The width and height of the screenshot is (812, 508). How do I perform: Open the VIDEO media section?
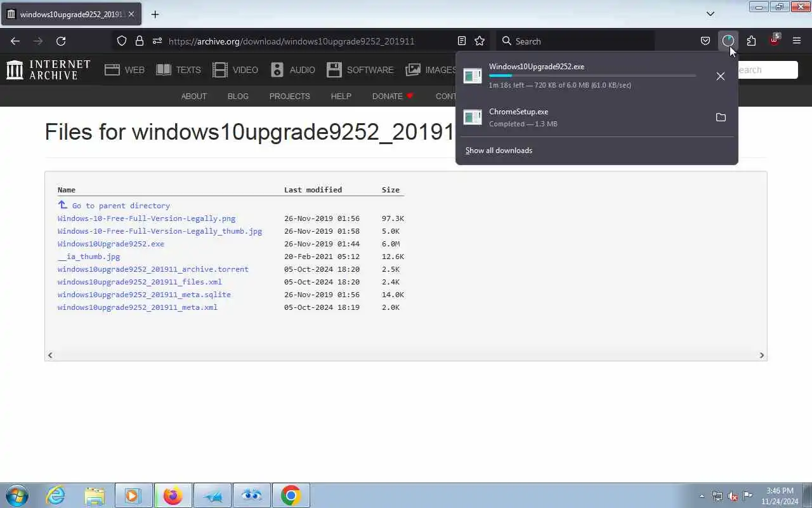click(235, 70)
